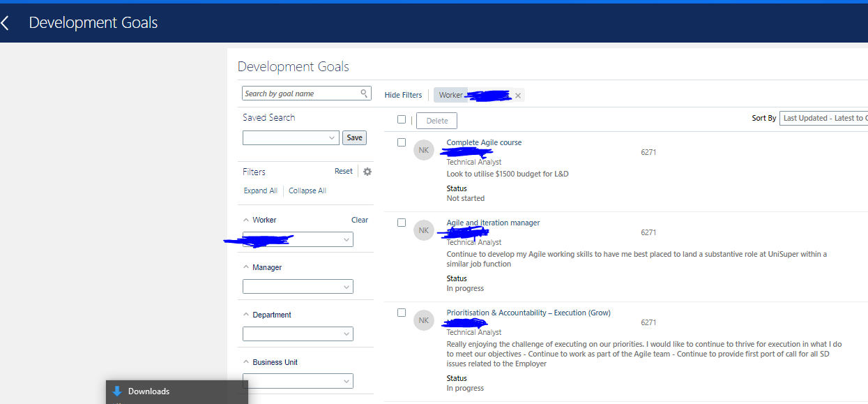
Task: Collapse the Worker filter section
Action: 245,219
